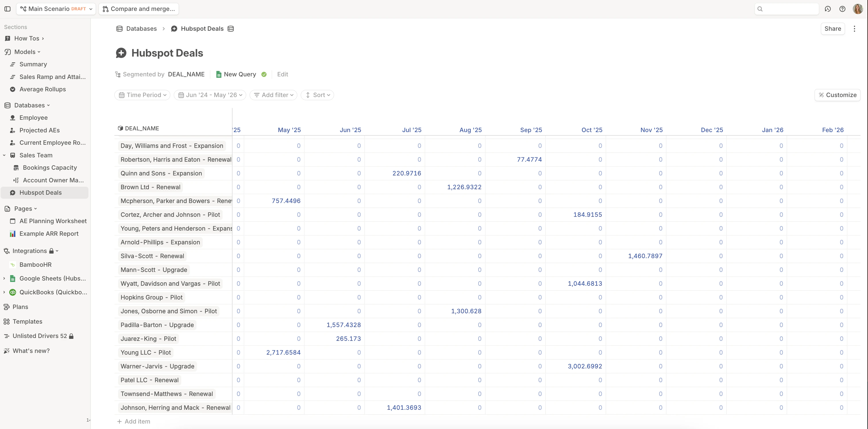The width and height of the screenshot is (868, 429).
Task: Select the Google Sheets integration icon
Action: (x=12, y=279)
